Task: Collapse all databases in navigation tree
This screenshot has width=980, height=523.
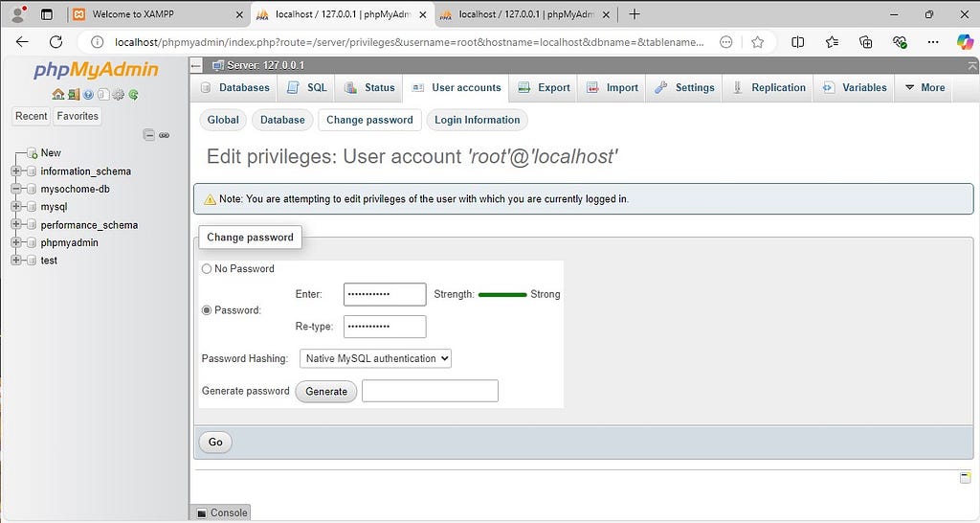Action: point(148,134)
